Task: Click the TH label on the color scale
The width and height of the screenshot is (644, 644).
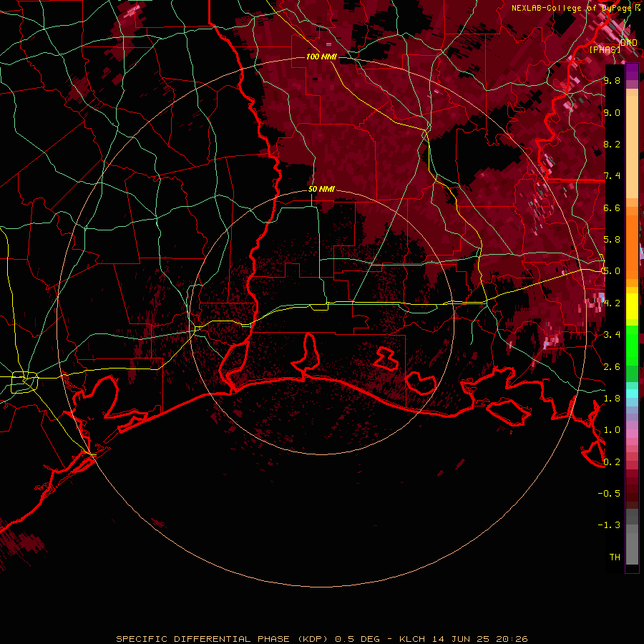Action: pos(615,557)
